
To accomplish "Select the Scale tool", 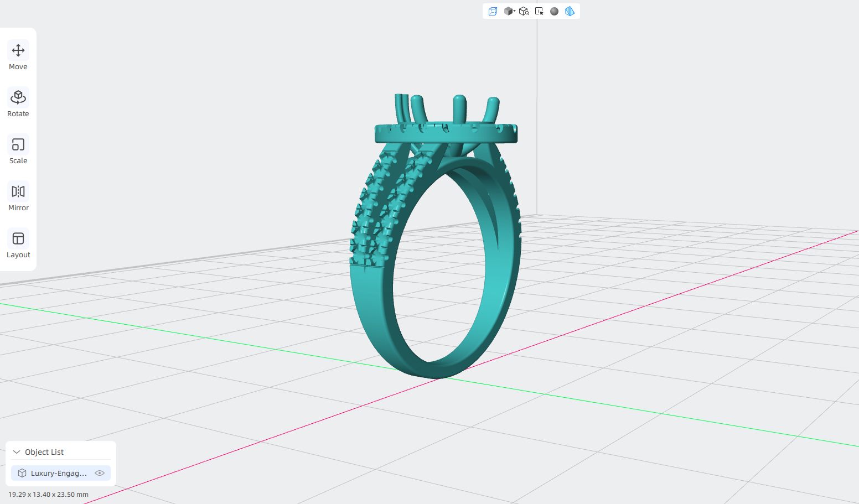I will 18,150.
